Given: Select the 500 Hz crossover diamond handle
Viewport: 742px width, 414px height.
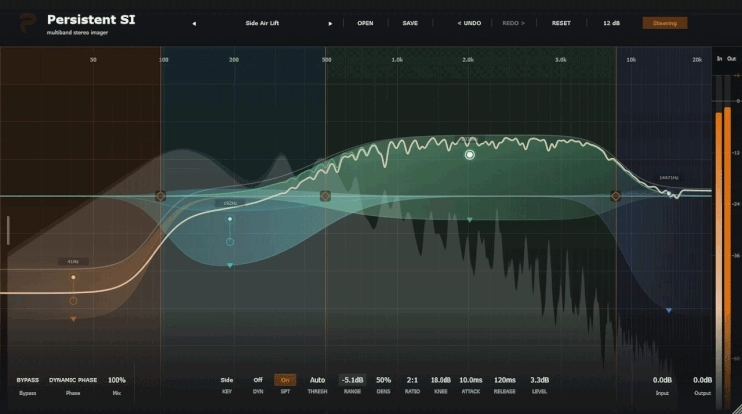Looking at the screenshot, I should tap(325, 196).
